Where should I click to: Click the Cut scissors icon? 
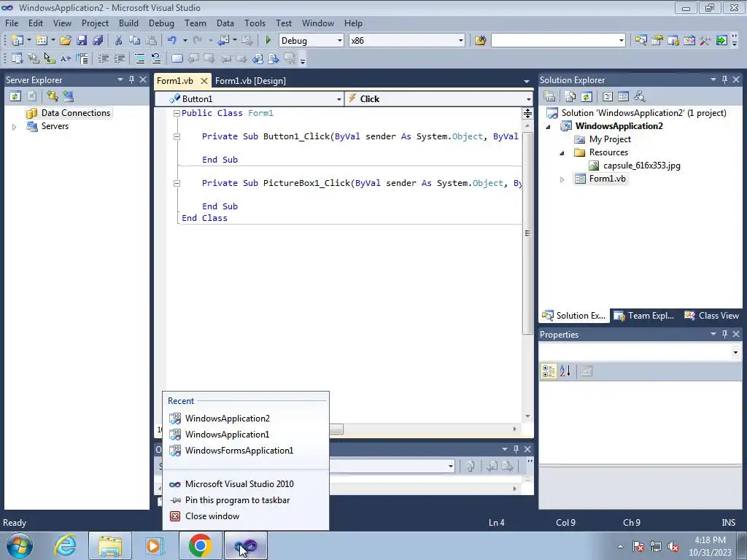click(118, 41)
